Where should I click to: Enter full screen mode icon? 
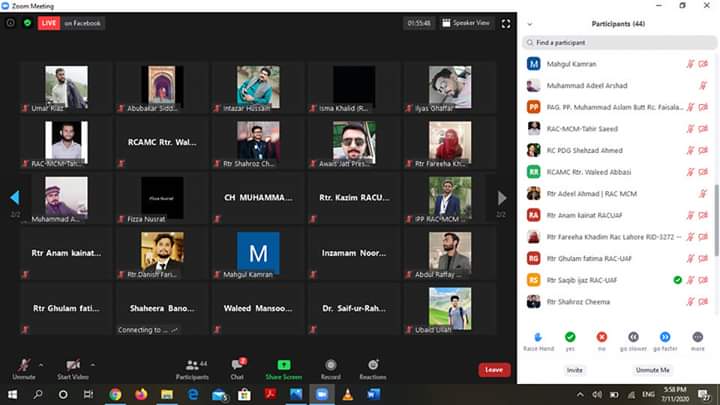(506, 24)
